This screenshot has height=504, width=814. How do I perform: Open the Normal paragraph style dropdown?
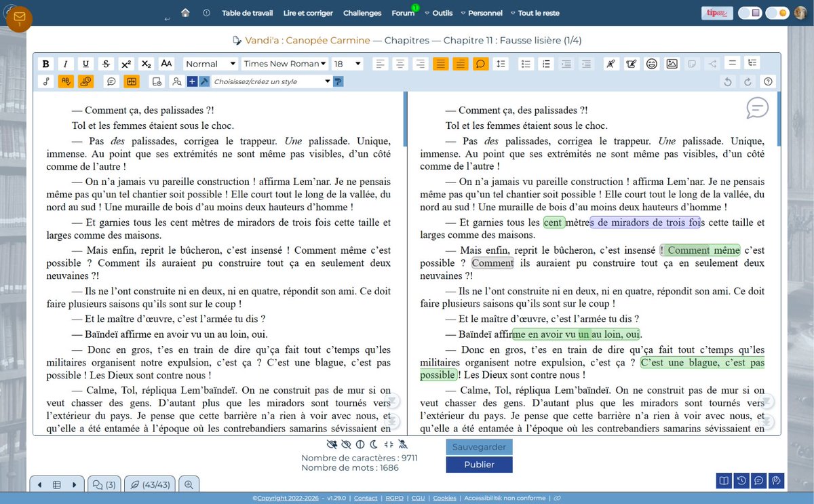[210, 64]
